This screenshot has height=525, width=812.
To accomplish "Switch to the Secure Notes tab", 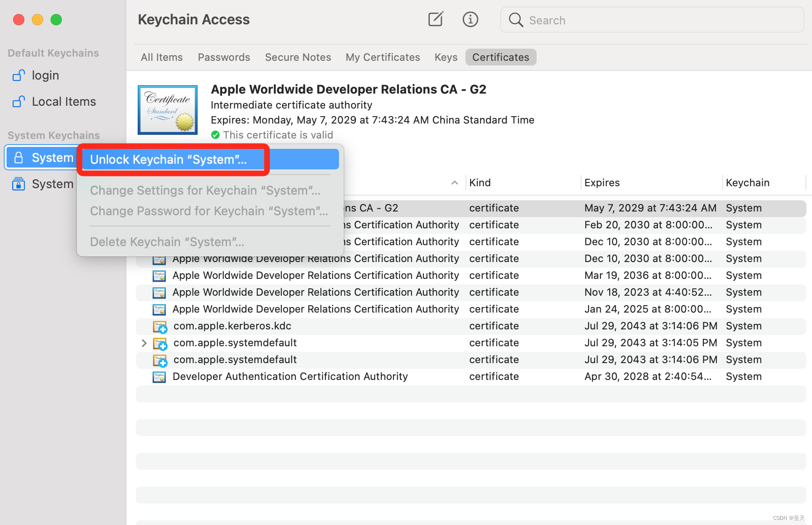I will tap(298, 57).
